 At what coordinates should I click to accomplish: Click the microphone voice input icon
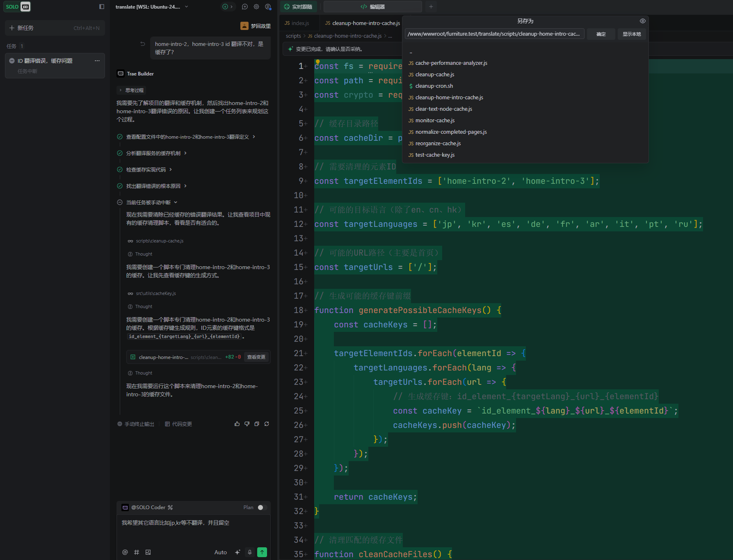tap(249, 552)
